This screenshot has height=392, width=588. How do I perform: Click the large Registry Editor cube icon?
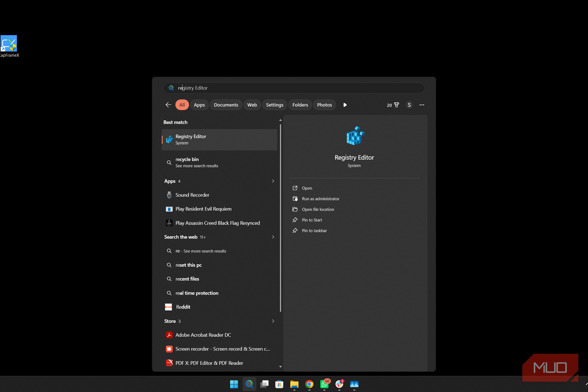355,136
